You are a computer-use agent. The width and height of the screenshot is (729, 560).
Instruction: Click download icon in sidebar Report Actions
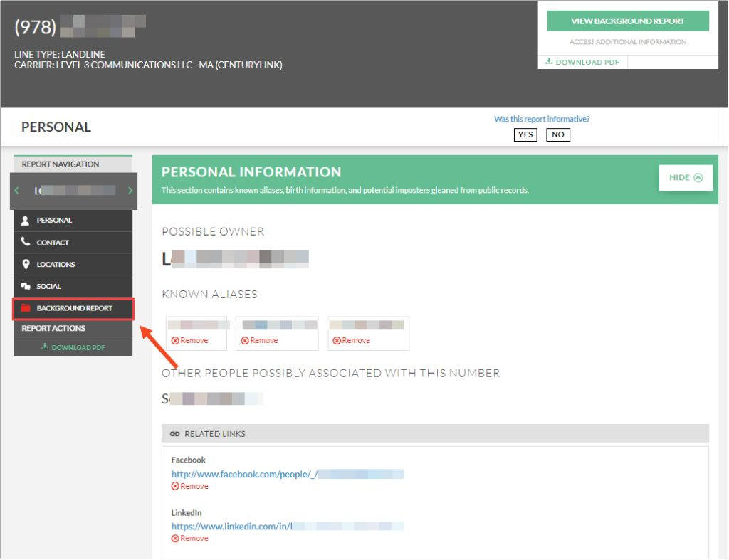pyautogui.click(x=45, y=347)
